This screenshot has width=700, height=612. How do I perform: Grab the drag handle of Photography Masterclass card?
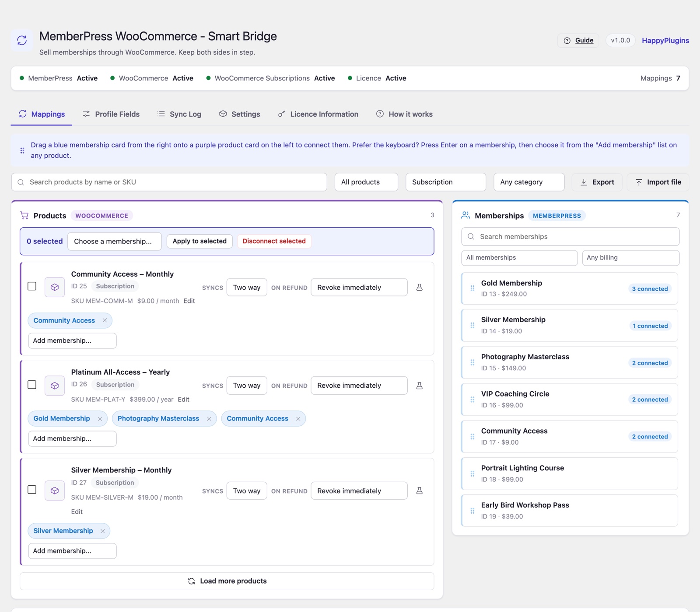pyautogui.click(x=472, y=362)
